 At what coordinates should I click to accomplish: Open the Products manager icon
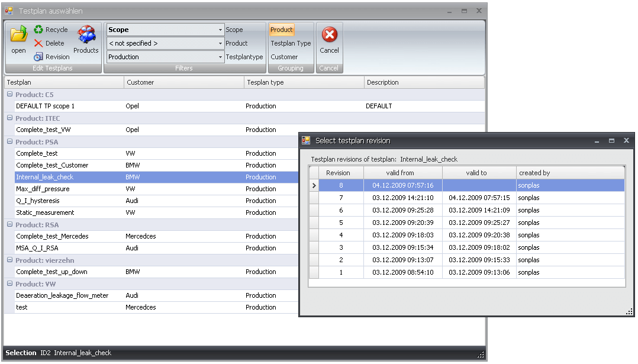pos(86,35)
